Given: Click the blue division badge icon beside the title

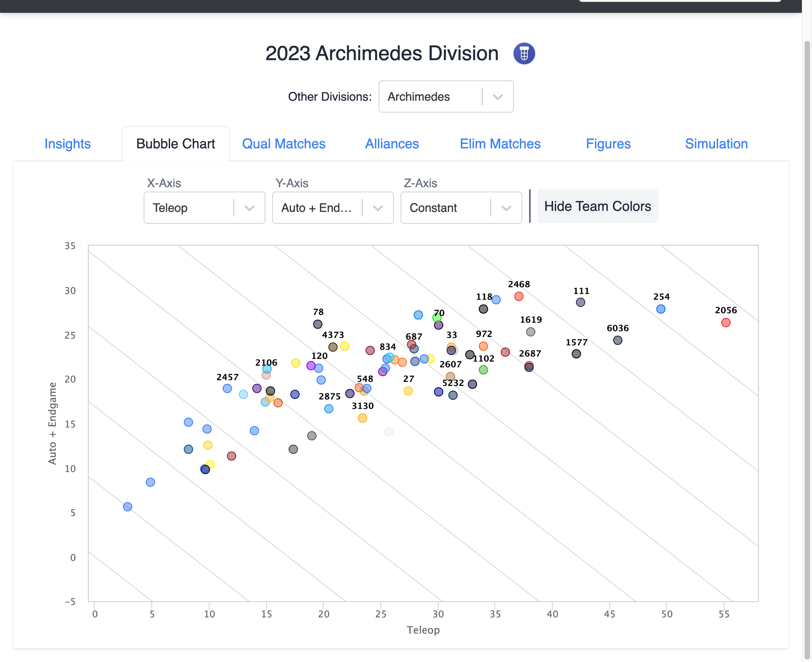Looking at the screenshot, I should (x=524, y=53).
